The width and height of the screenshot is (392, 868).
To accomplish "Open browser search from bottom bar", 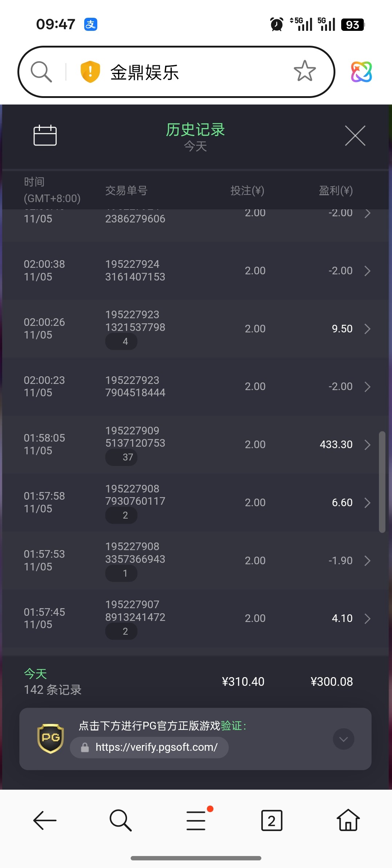I will tap(120, 820).
